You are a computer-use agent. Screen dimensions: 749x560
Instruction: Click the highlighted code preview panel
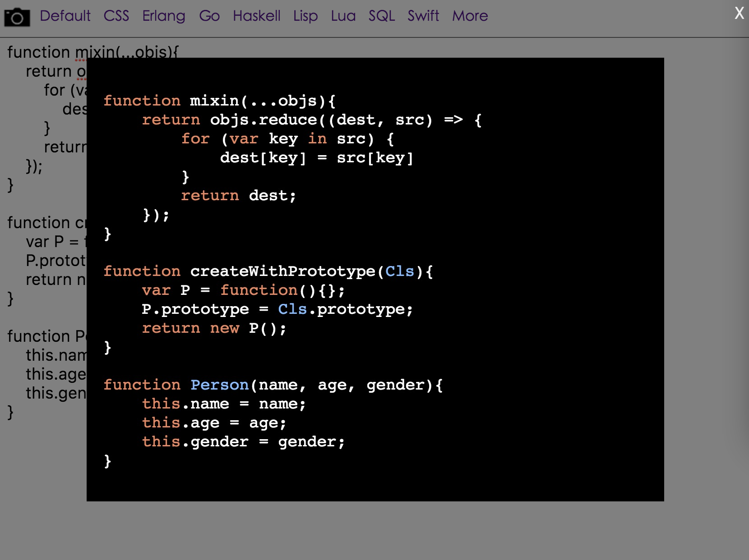click(x=375, y=280)
